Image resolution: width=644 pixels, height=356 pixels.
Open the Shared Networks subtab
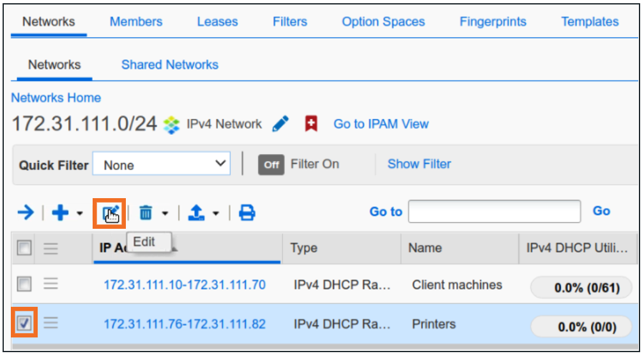(x=169, y=65)
